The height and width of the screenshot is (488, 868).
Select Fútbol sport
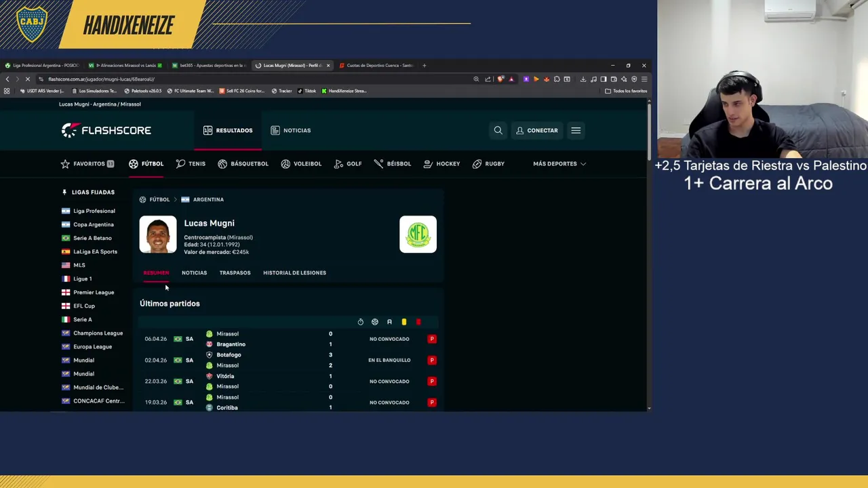click(x=146, y=163)
